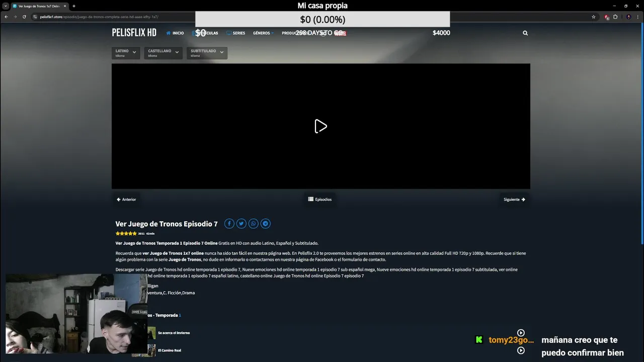
Task: Click the Pelisflix HD logo
Action: point(134,33)
